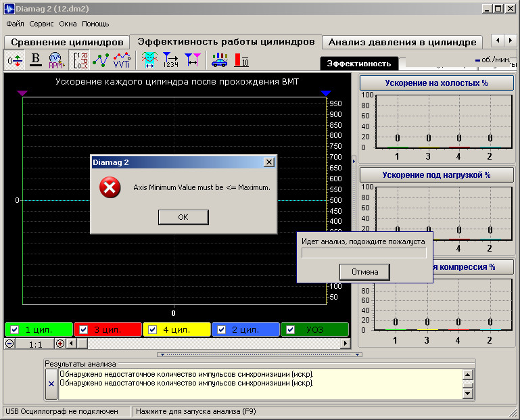Open the Файл menu
The image size is (520, 420).
point(15,24)
